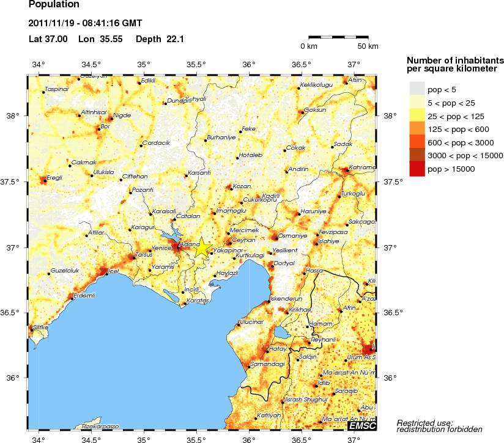
Task: Click the '25 < pop < 125' yellow swatch
Action: [x=417, y=115]
